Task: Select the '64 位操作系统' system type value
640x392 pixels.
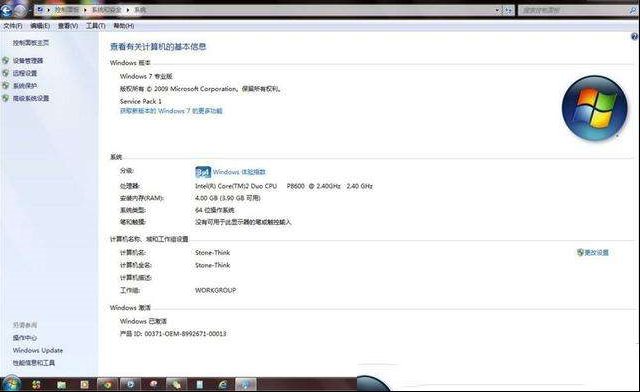Action: coord(215,210)
